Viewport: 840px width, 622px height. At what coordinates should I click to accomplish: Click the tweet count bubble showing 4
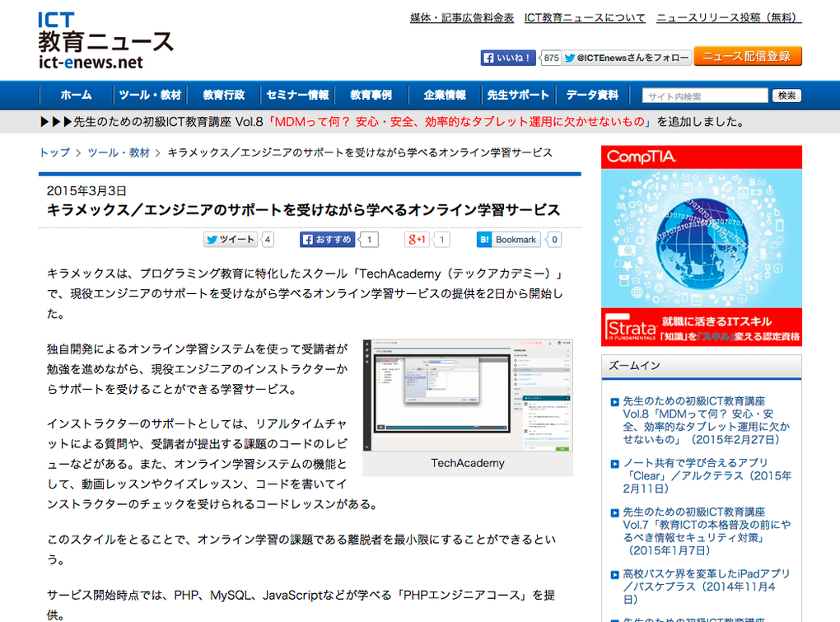[x=268, y=240]
